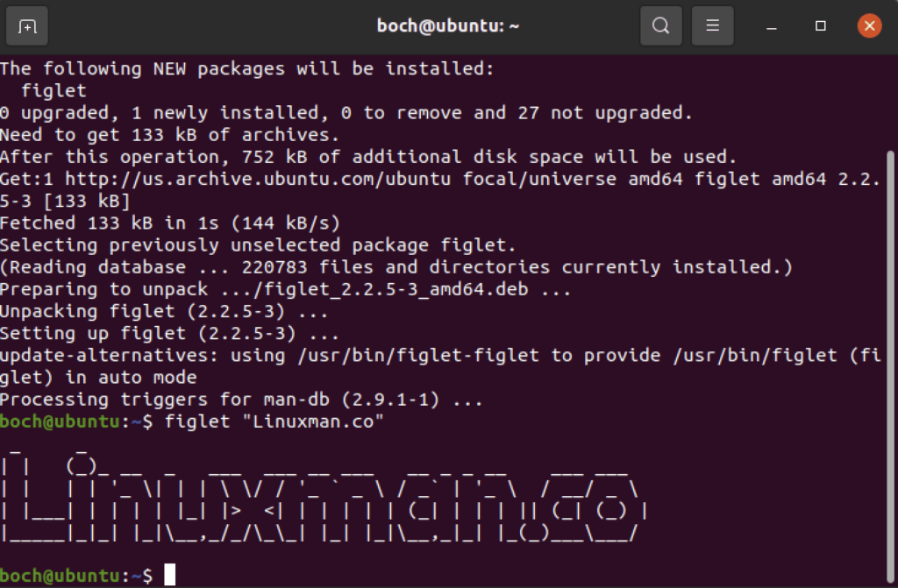The width and height of the screenshot is (898, 588).
Task: Maximize the terminal window
Action: click(x=821, y=25)
